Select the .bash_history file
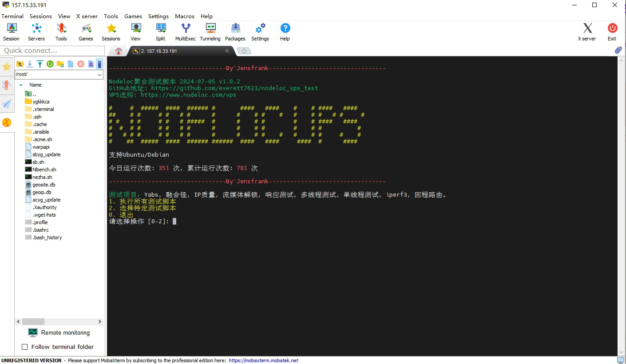626x364 pixels. pyautogui.click(x=44, y=237)
